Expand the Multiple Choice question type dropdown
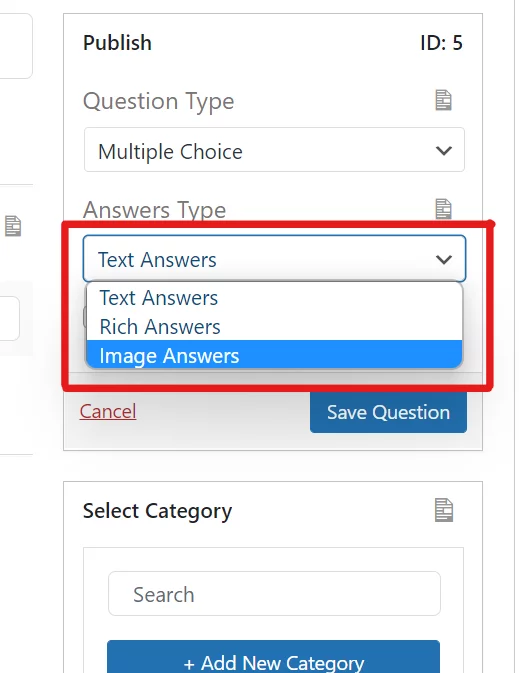Viewport: 519px width, 673px height. 274,150
